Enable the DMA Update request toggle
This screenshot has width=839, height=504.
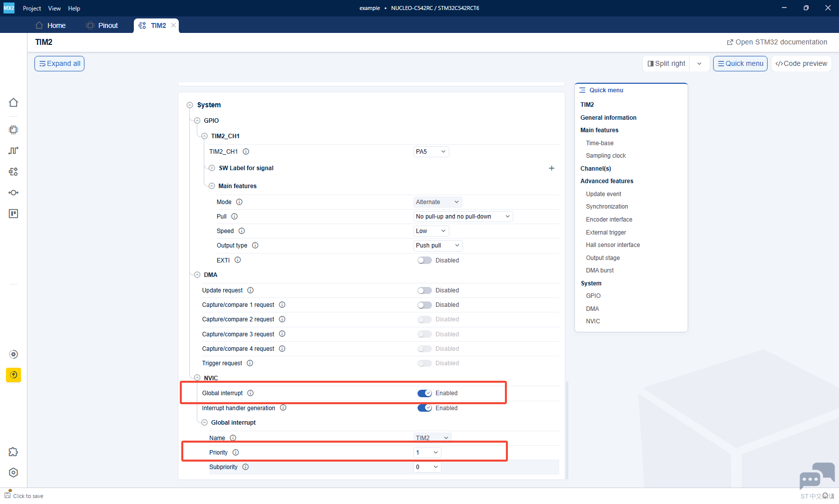pos(424,290)
